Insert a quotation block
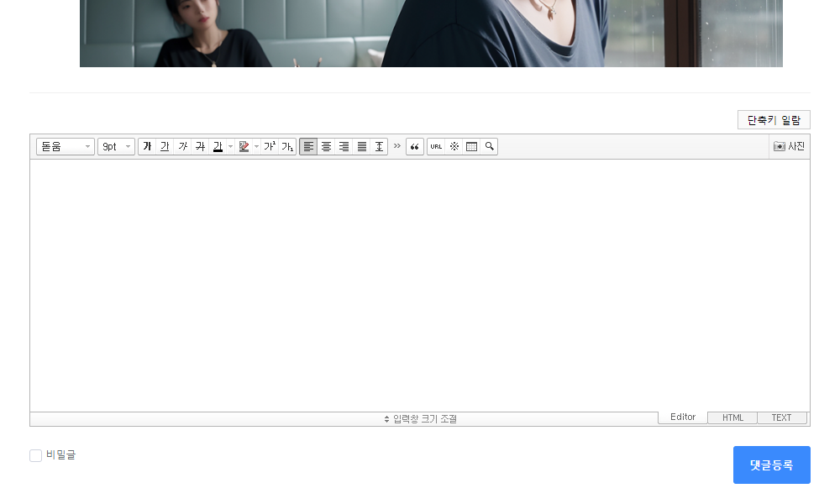 click(x=415, y=146)
